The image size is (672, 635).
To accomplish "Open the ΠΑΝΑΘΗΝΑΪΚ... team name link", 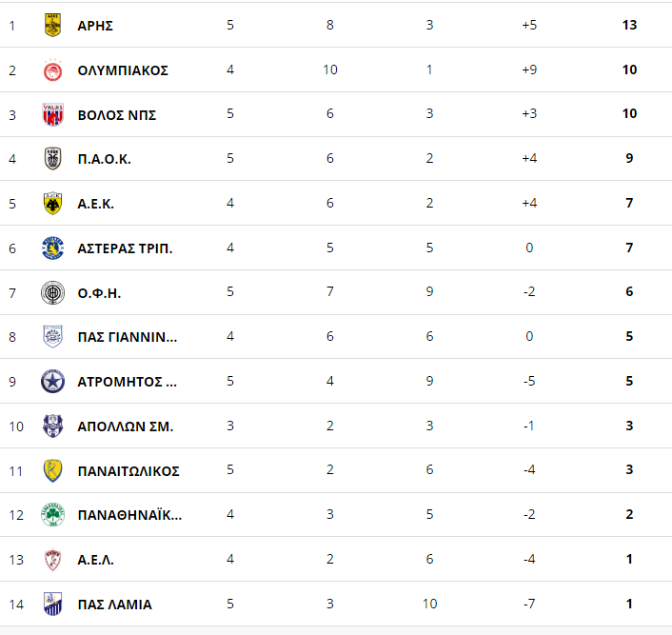I will [129, 514].
